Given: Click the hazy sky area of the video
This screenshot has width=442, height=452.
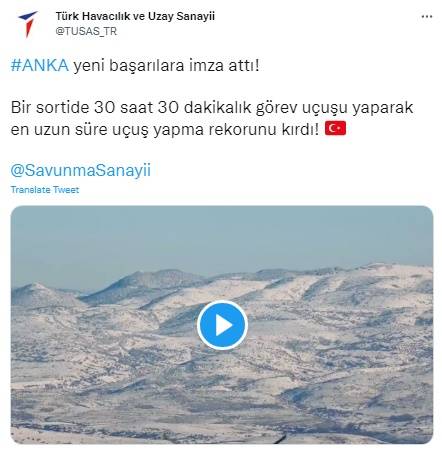Looking at the screenshot, I should point(222,237).
